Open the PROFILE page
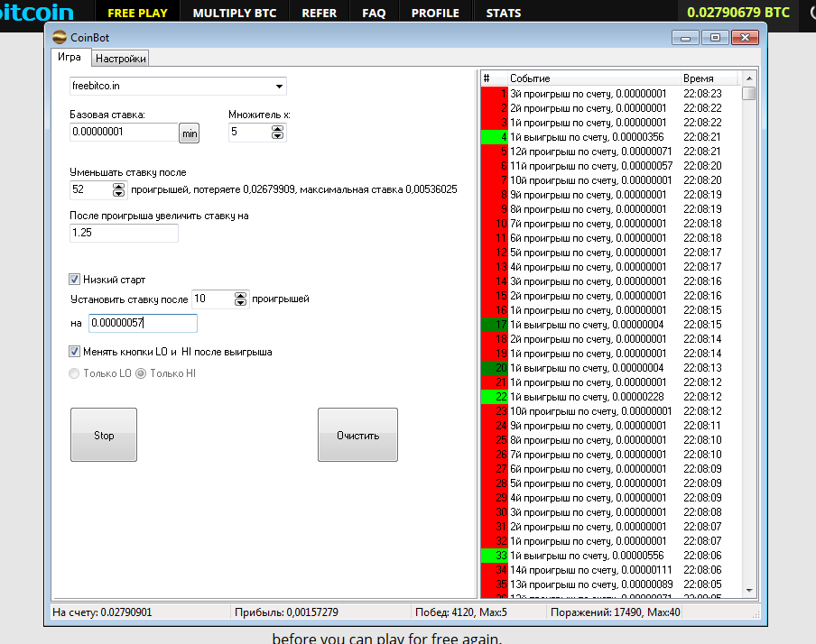Viewport: 816px width, 644px height. tap(435, 13)
